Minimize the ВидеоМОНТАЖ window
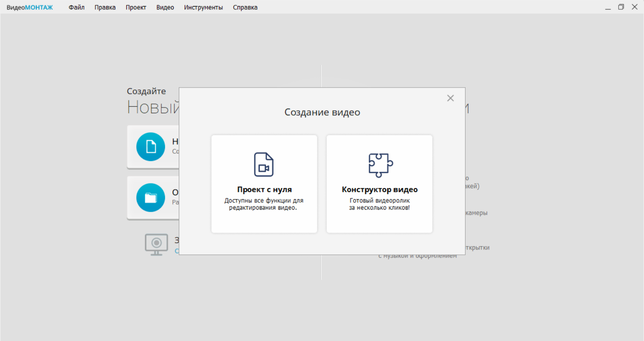 click(x=608, y=7)
